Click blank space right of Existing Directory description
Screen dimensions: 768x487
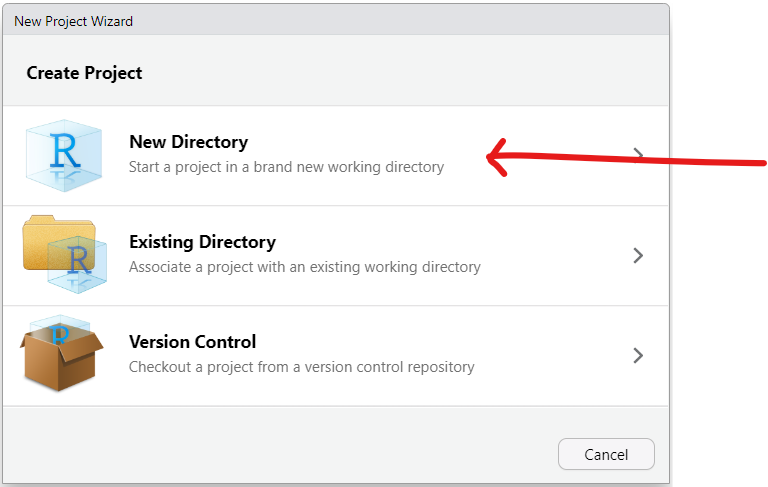click(556, 267)
